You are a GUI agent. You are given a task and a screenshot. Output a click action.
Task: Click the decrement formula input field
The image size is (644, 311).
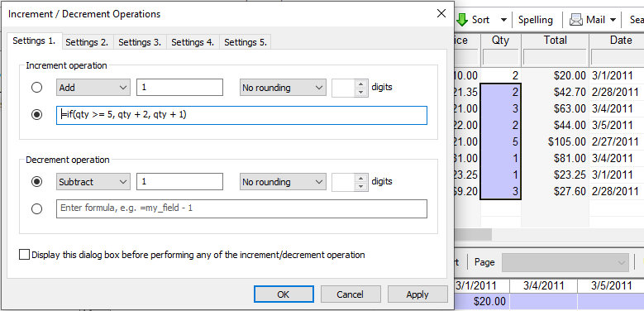(241, 208)
